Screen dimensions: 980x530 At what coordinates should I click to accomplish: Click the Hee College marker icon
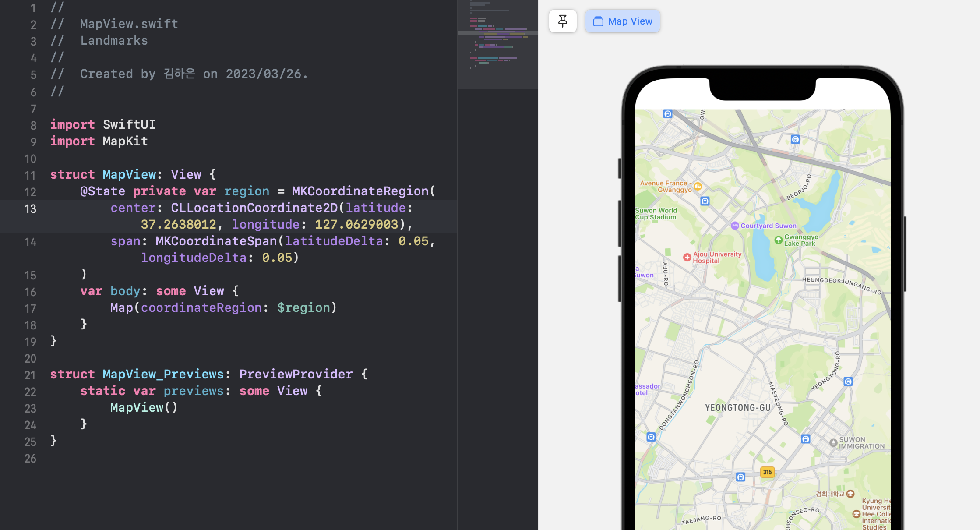[856, 514]
